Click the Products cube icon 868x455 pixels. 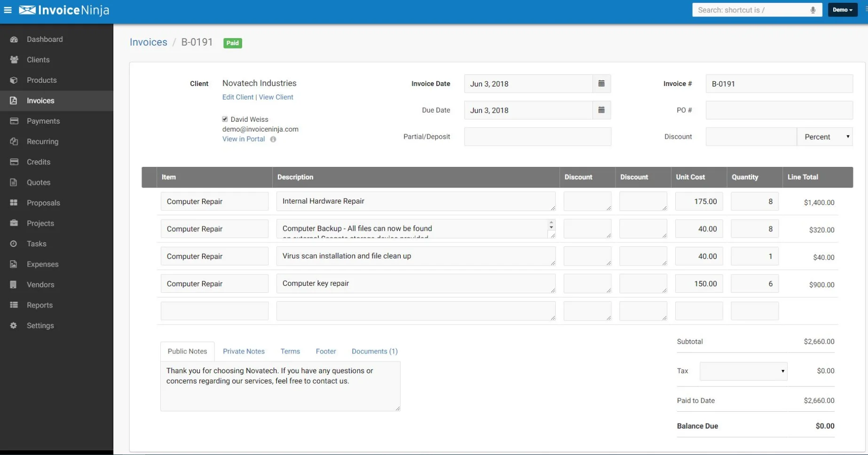pyautogui.click(x=14, y=80)
